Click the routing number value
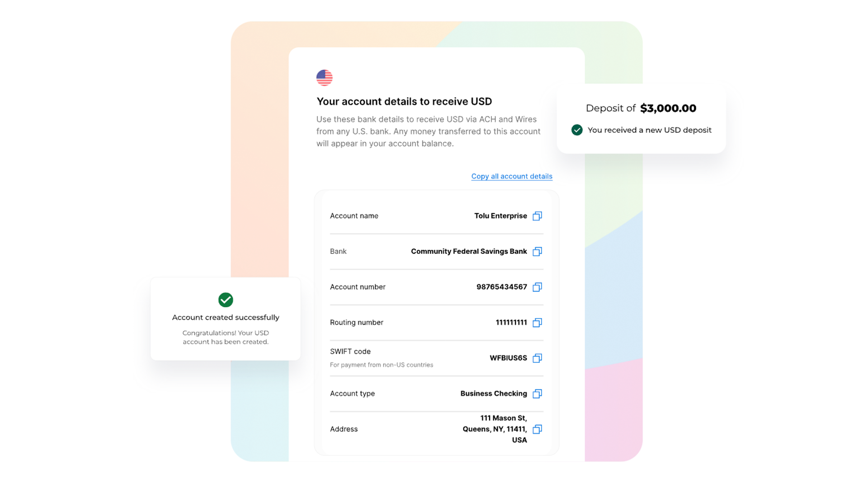This screenshot has height=488, width=868. pyautogui.click(x=511, y=323)
